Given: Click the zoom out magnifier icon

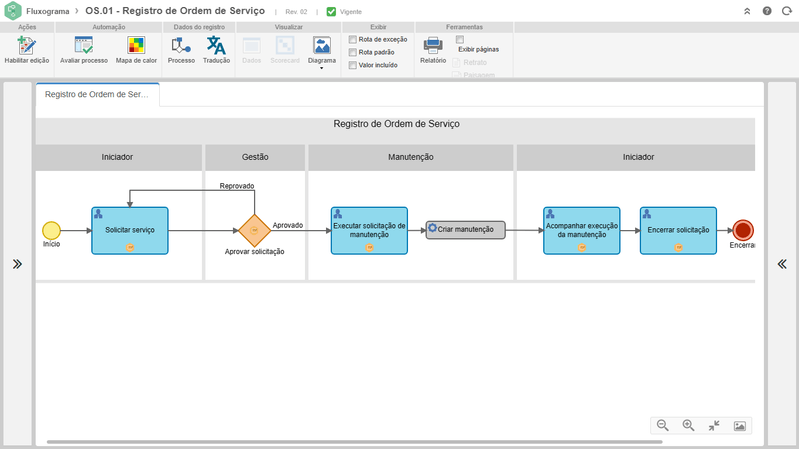Looking at the screenshot, I should click(662, 426).
